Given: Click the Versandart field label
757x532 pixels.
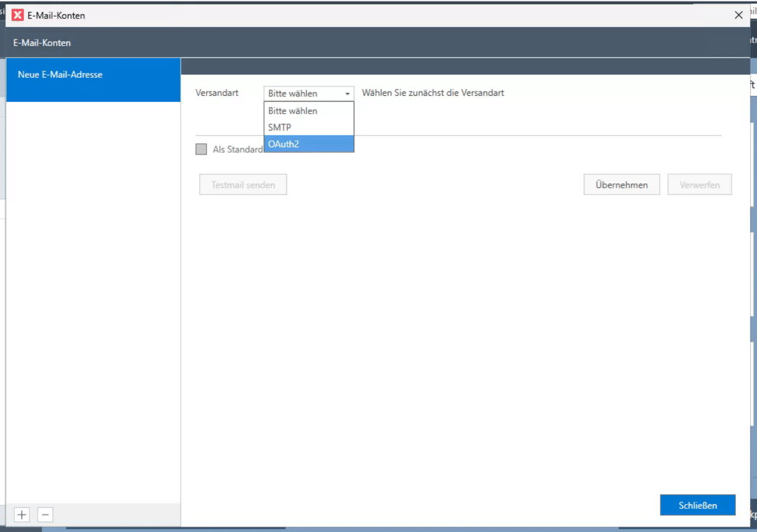Looking at the screenshot, I should tap(217, 93).
